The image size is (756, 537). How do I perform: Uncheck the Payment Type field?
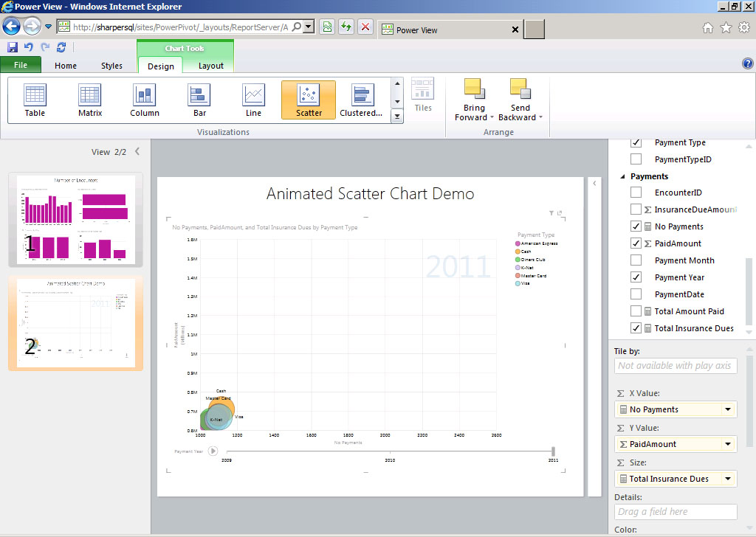(x=636, y=142)
